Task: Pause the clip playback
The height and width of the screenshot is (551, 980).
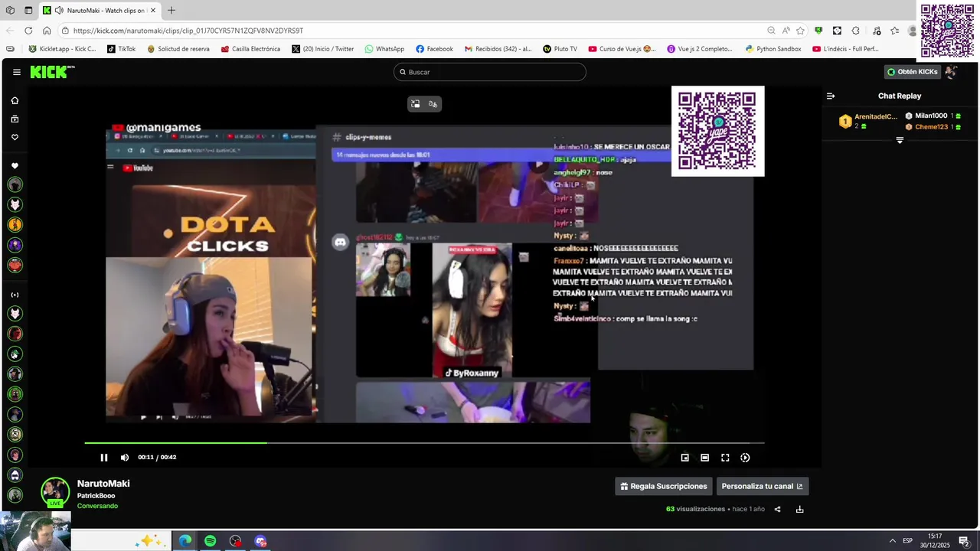Action: point(104,458)
